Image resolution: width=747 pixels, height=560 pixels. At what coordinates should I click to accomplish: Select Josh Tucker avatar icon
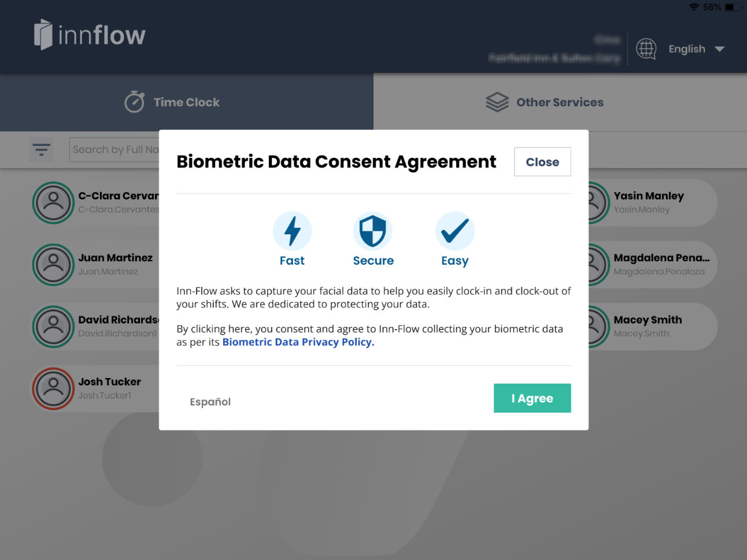coord(53,388)
